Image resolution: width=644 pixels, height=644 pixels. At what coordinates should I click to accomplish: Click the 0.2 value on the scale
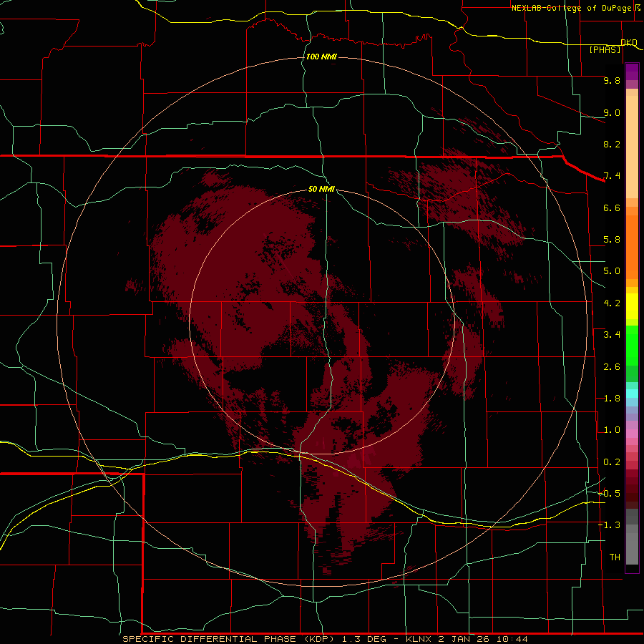click(612, 462)
